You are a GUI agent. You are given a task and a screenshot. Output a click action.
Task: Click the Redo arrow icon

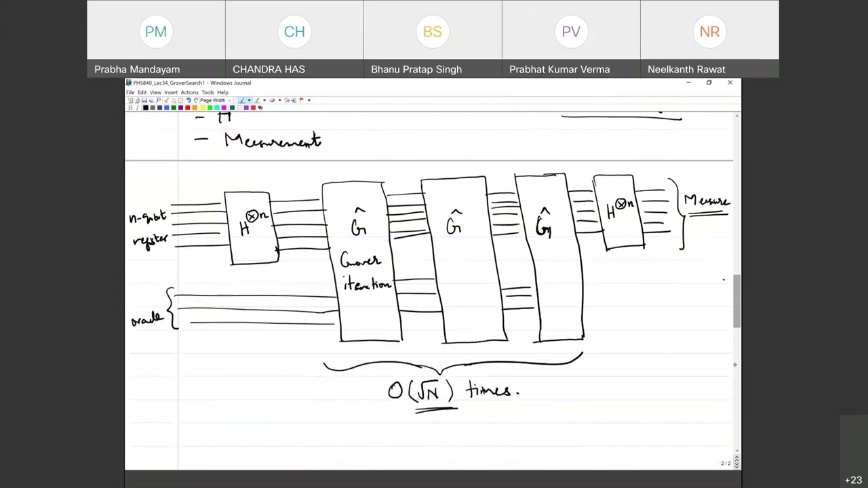click(x=195, y=100)
